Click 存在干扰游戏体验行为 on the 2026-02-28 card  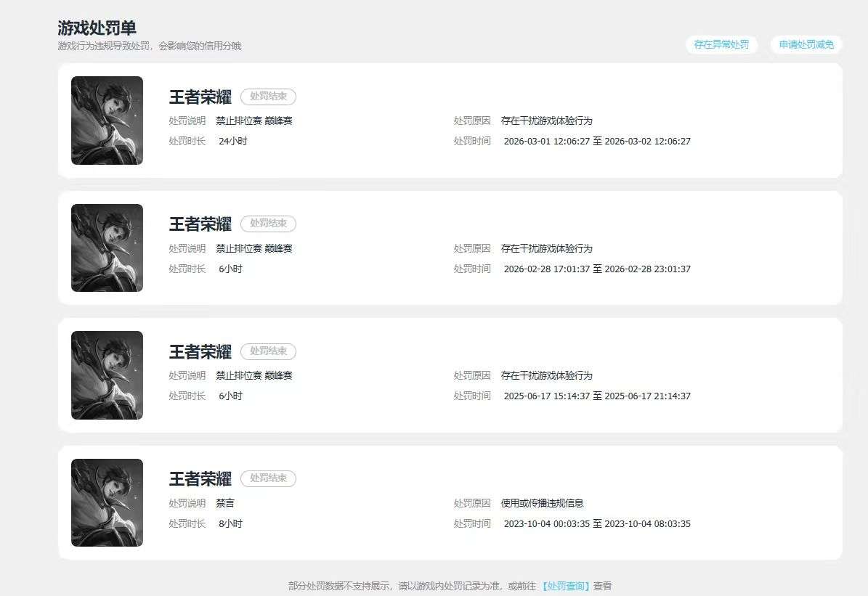pyautogui.click(x=547, y=248)
